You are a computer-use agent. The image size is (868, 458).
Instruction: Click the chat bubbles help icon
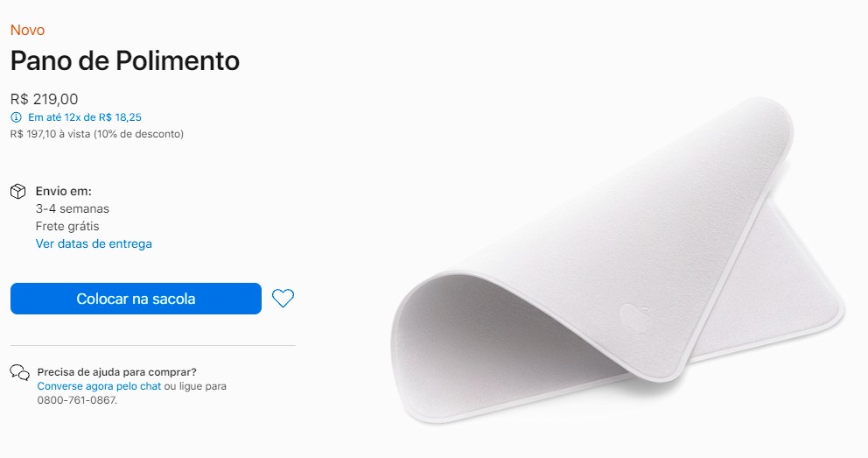coord(19,372)
